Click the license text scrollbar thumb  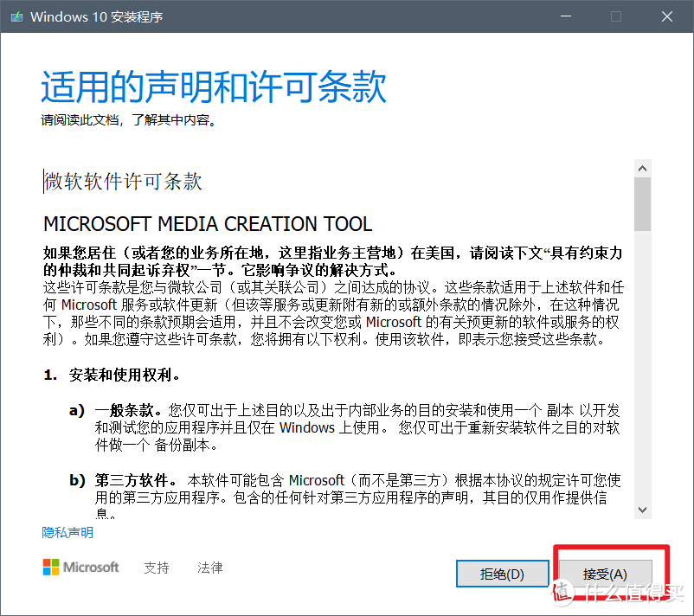tap(642, 204)
